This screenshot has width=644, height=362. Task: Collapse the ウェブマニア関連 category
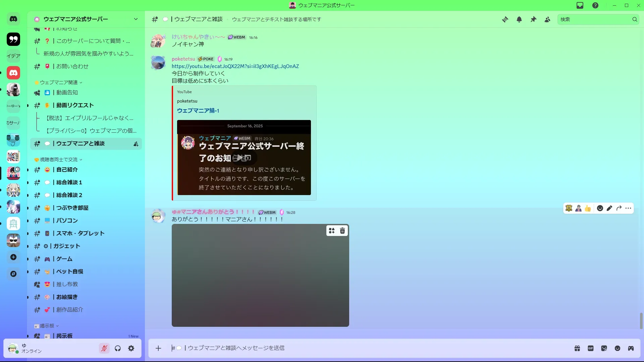pyautogui.click(x=59, y=82)
